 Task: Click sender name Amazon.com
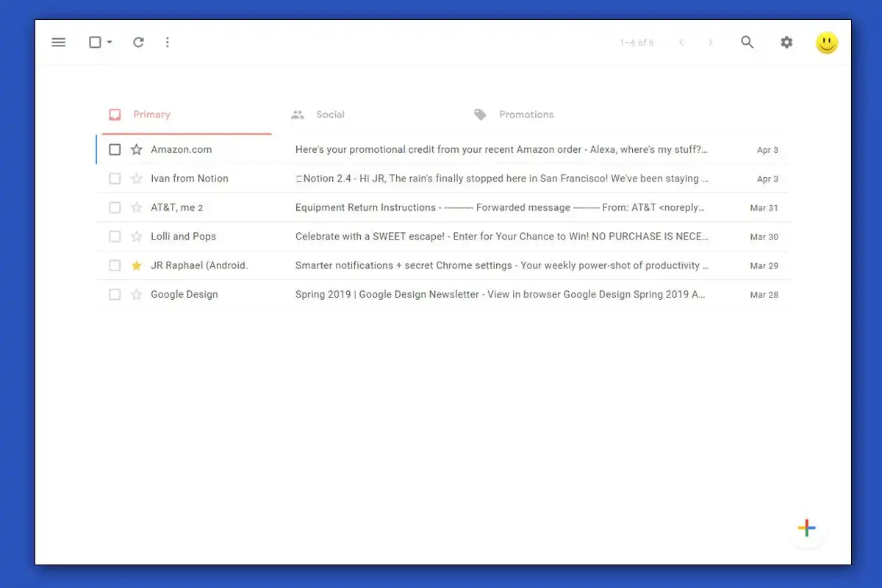tap(182, 149)
